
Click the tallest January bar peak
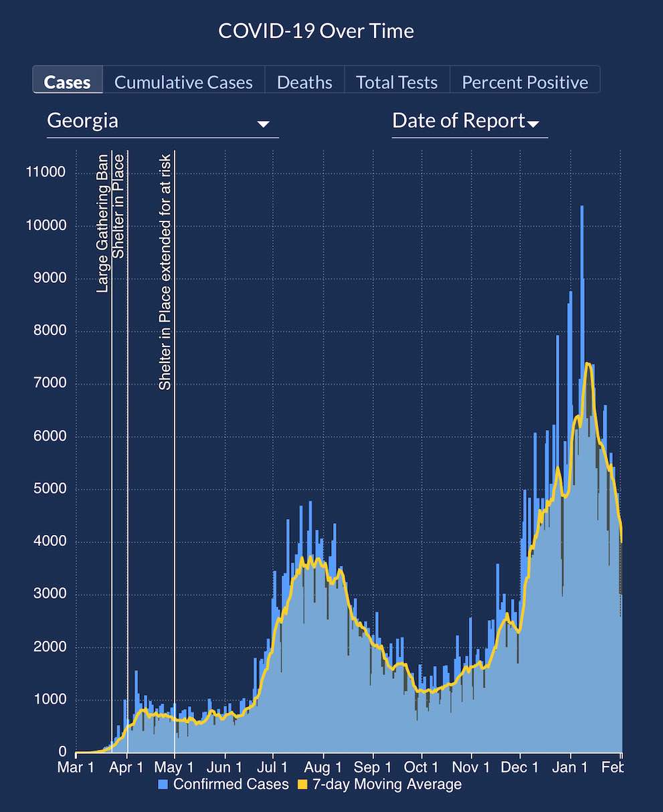(x=581, y=209)
